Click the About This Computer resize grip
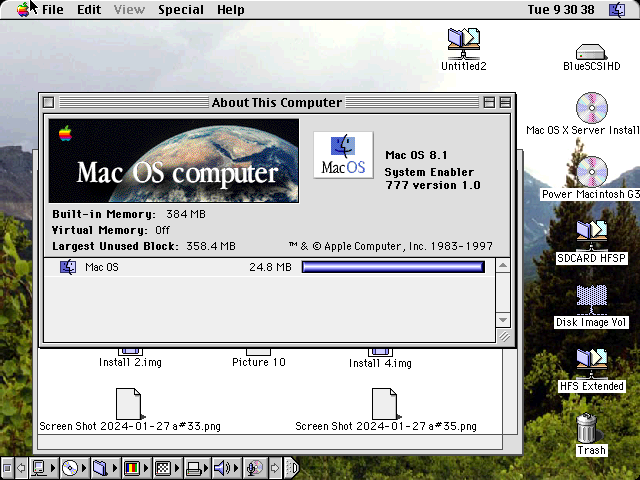 click(x=504, y=336)
